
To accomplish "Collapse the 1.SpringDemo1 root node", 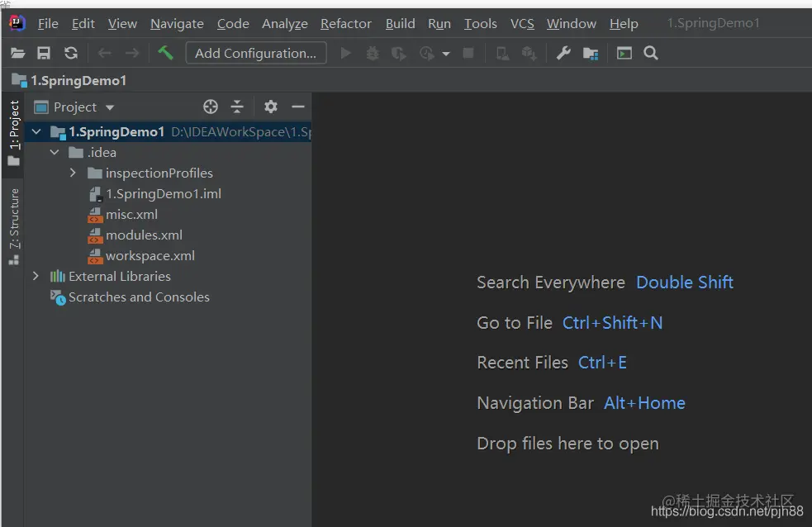I will [36, 131].
